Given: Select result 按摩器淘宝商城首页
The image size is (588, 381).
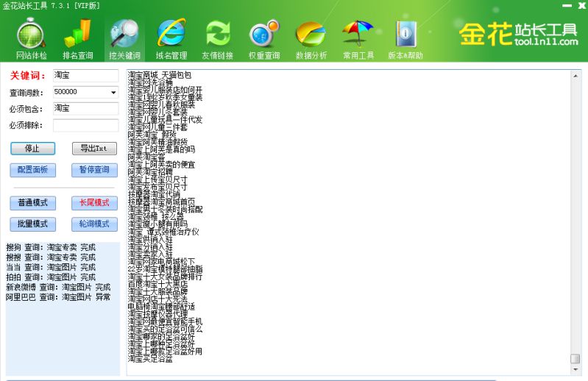Looking at the screenshot, I should 161,202.
